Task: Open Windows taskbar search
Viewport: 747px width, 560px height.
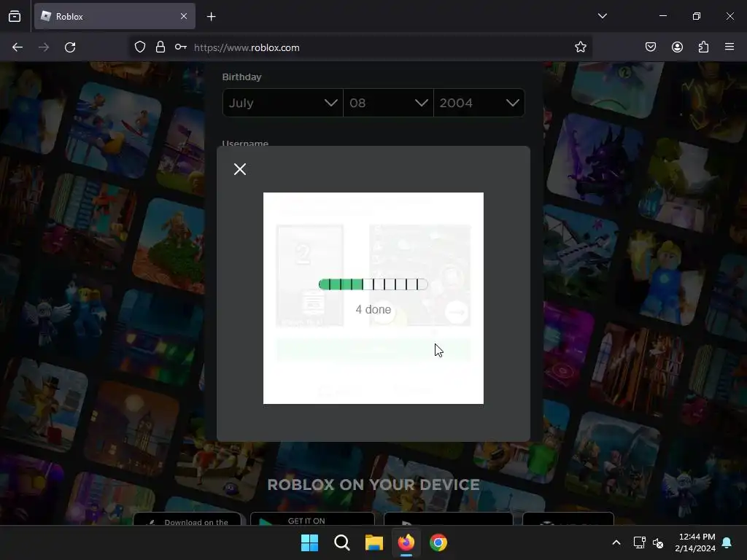Action: point(342,542)
